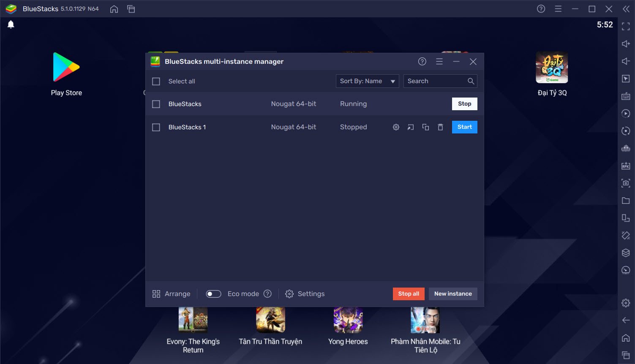Click the search magnifier icon
Viewport: 635px width, 364px height.
point(471,81)
